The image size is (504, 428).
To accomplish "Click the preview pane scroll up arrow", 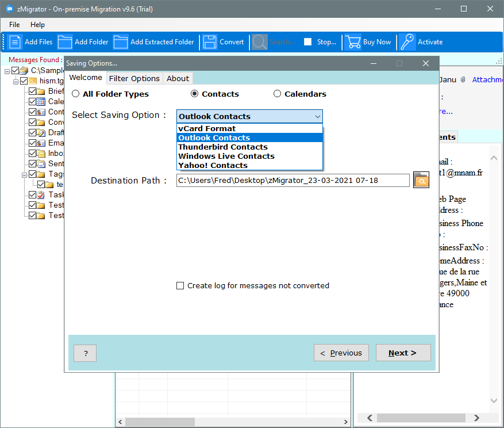I will pos(494,158).
